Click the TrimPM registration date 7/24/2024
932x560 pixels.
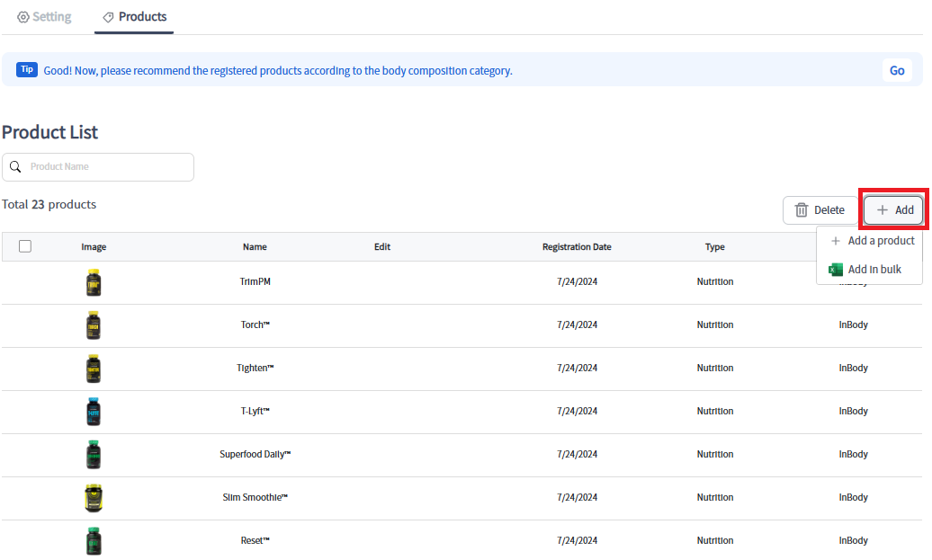click(578, 281)
